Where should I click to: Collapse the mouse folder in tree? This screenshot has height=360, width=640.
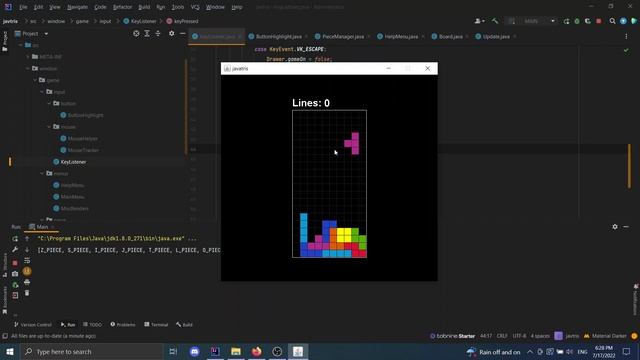tap(49, 127)
